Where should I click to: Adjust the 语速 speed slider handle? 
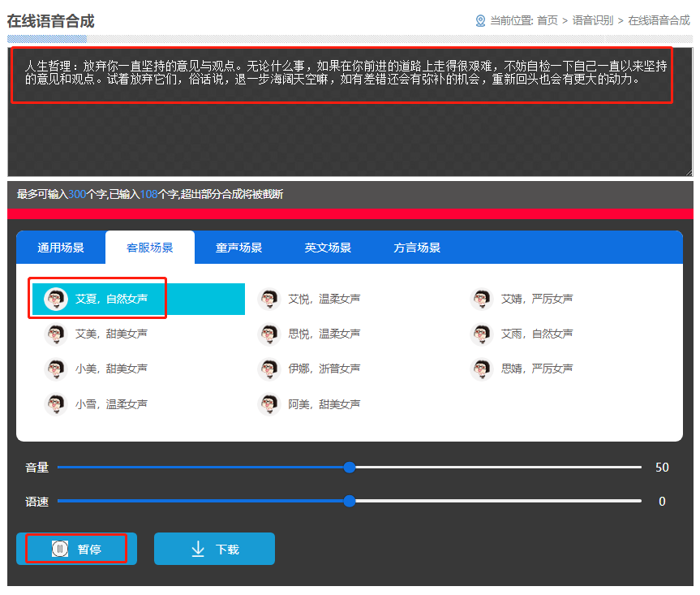pyautogui.click(x=350, y=501)
